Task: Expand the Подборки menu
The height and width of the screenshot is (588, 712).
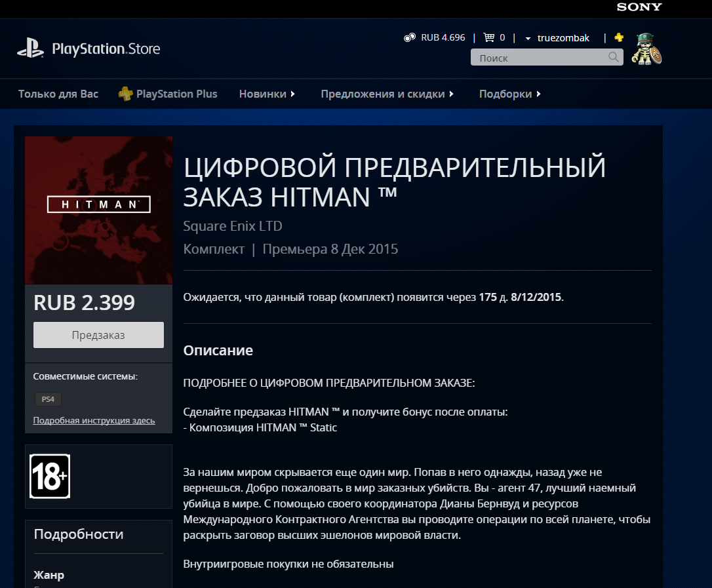Action: coord(510,94)
